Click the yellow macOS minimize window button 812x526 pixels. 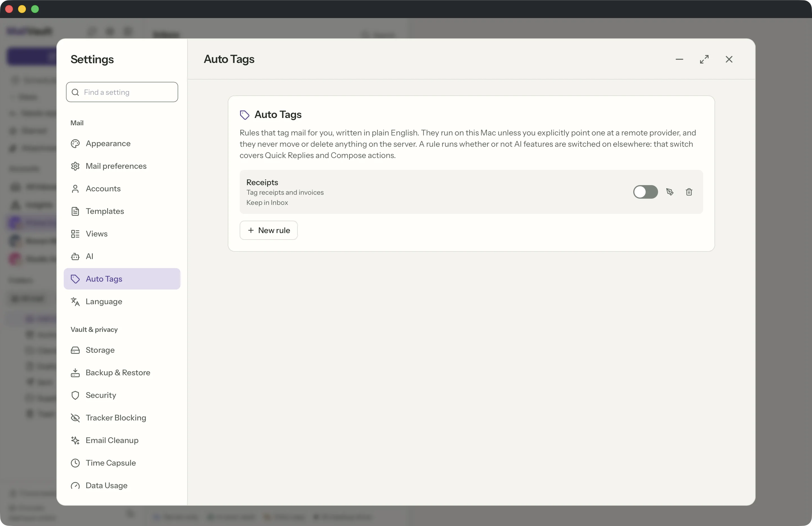[x=22, y=9]
